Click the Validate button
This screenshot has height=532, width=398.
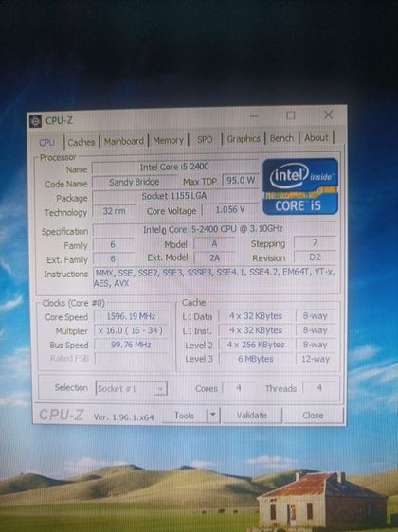click(x=252, y=415)
